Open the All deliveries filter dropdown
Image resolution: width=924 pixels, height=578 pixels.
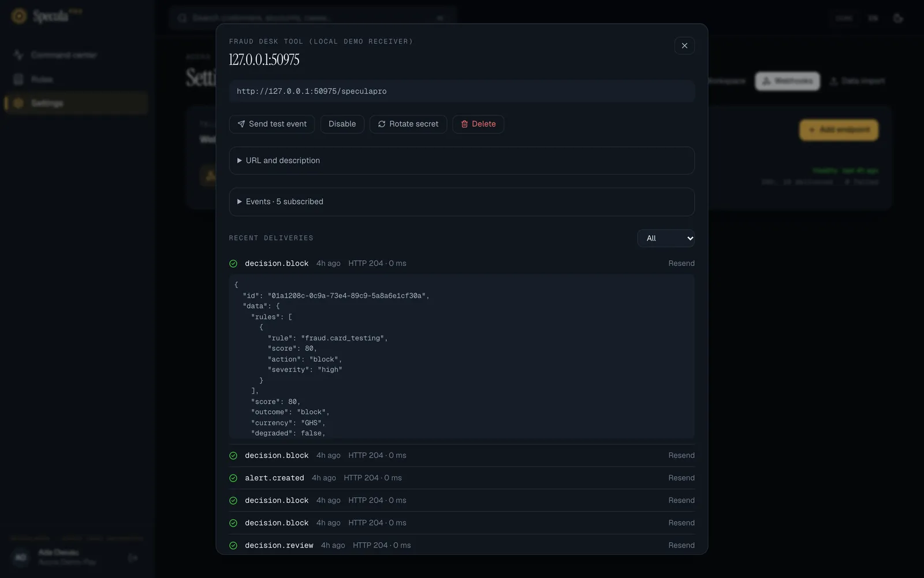666,238
